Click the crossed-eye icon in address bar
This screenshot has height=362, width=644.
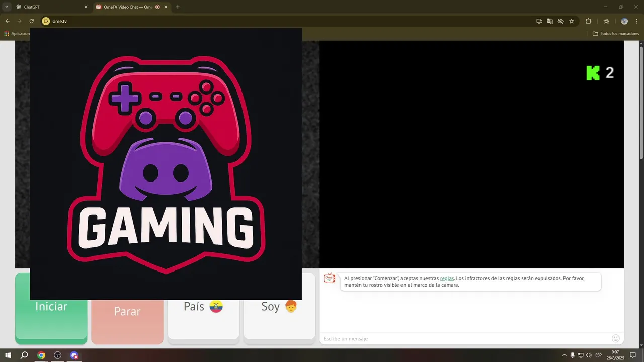click(560, 21)
